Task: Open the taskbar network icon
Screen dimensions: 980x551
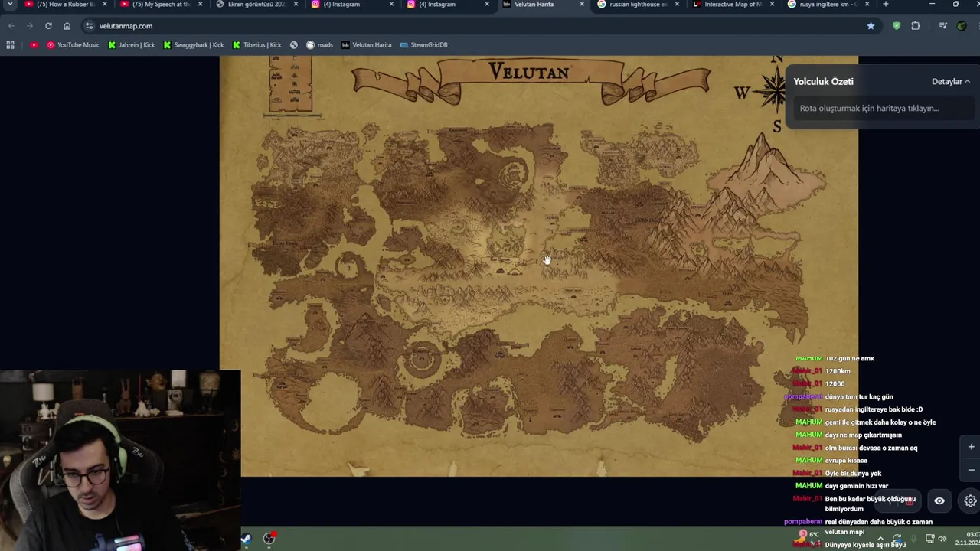Action: pos(929,539)
